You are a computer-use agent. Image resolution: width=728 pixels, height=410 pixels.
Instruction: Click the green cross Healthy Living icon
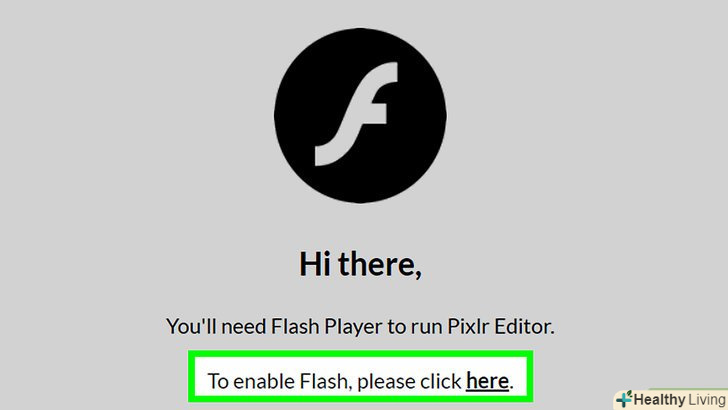coord(624,399)
